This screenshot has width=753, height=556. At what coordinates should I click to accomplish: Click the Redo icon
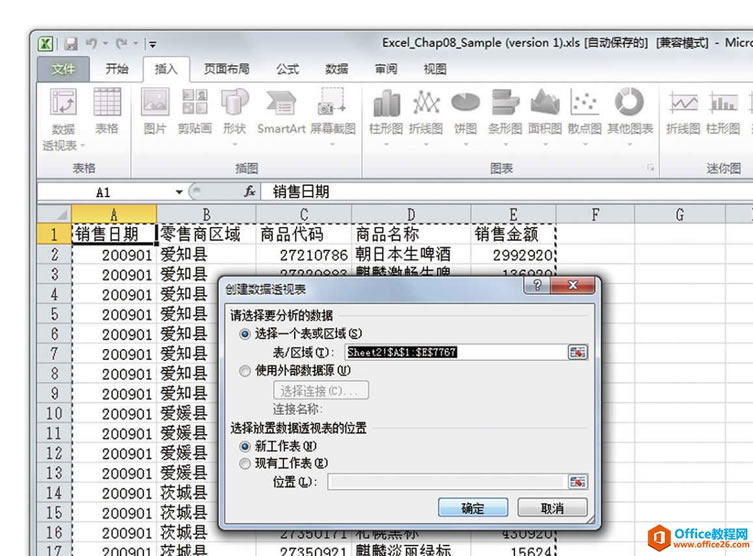coord(121,44)
